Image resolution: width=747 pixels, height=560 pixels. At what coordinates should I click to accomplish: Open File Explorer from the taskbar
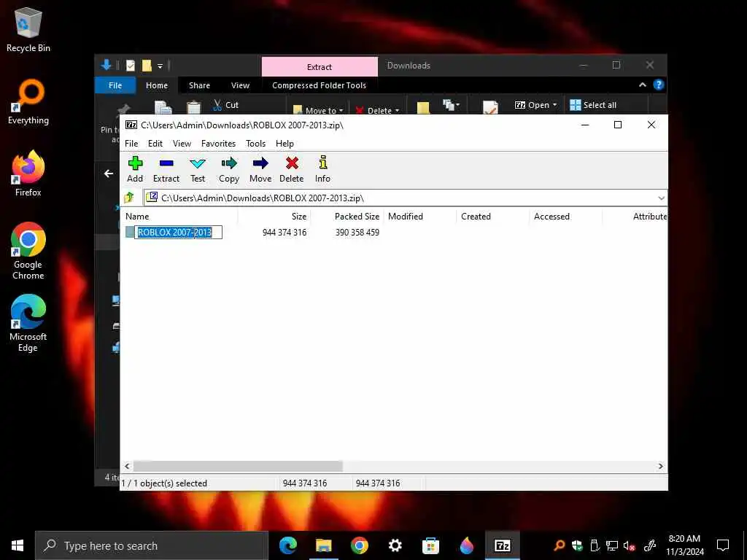[323, 545]
